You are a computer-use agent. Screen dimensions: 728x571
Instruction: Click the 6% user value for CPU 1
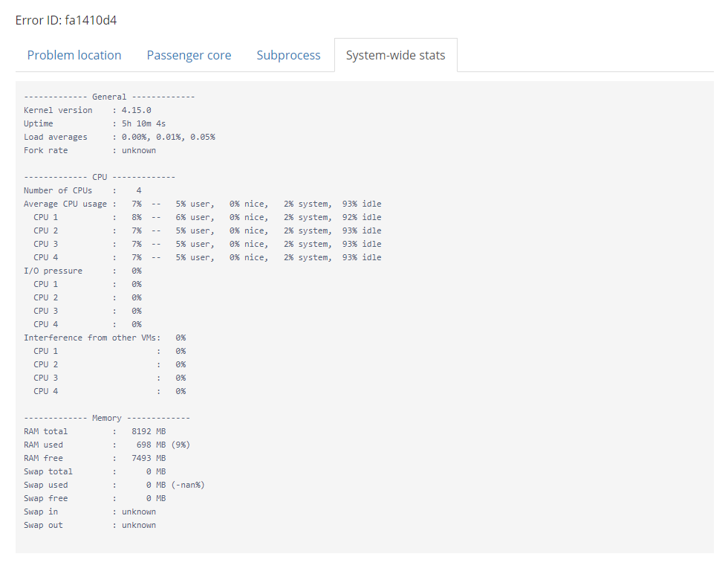click(x=195, y=217)
